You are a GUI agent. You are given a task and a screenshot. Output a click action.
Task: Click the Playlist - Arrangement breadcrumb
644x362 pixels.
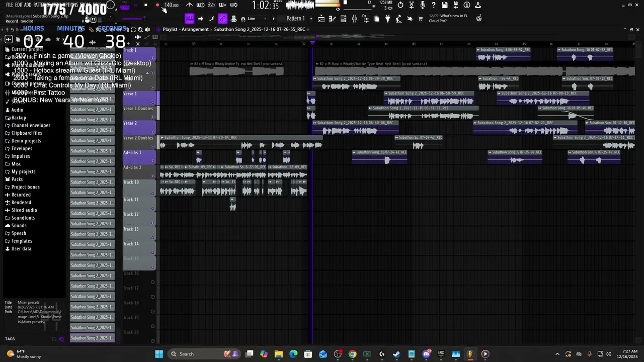186,29
